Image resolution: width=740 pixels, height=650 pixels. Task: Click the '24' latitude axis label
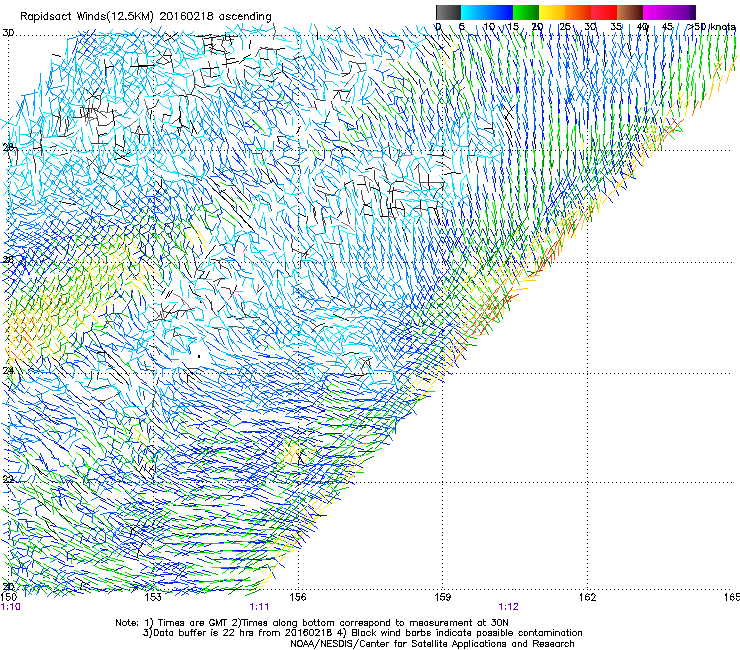[8, 371]
